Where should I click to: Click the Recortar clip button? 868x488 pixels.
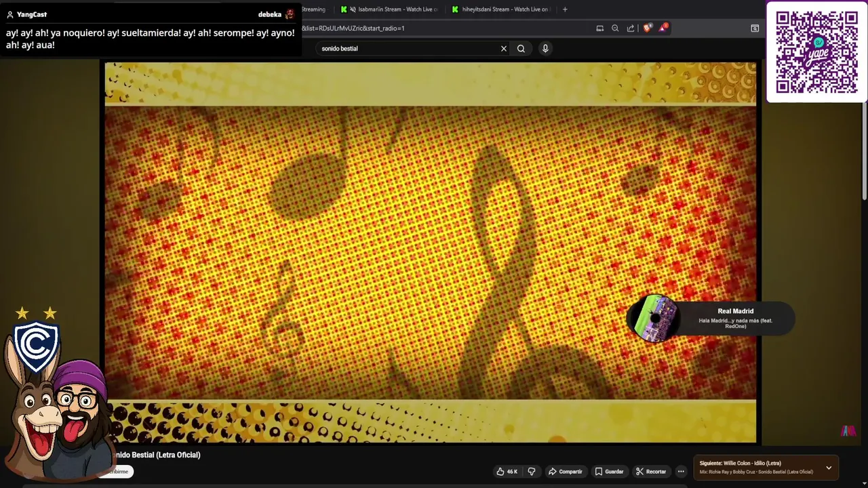[651, 472]
